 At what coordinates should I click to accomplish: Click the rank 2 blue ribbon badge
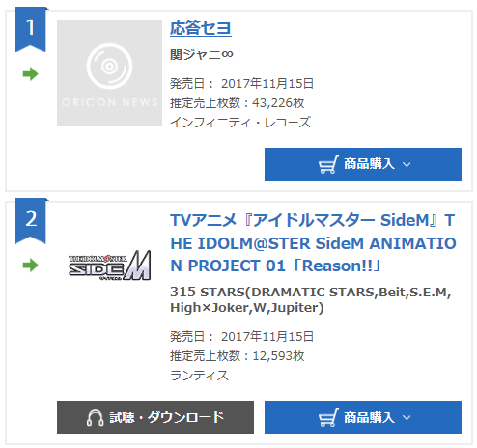[31, 221]
